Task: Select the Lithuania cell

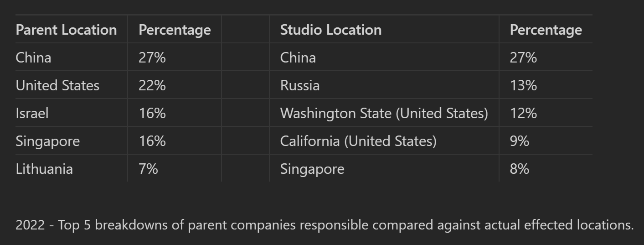Action: (44, 169)
